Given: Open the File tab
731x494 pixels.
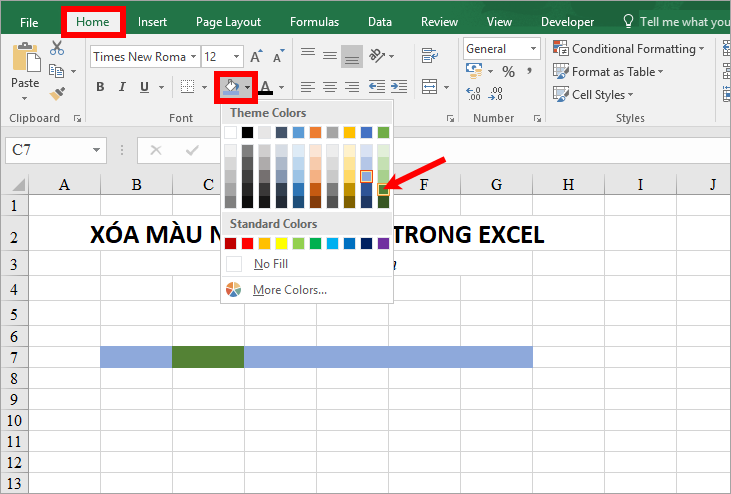Looking at the screenshot, I should pos(29,22).
